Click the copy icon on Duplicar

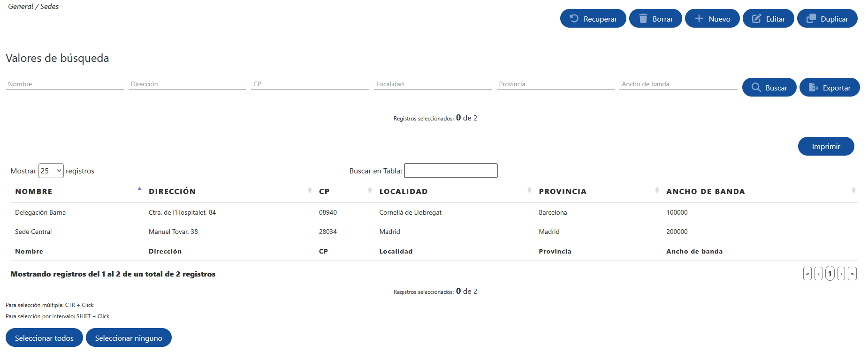811,18
